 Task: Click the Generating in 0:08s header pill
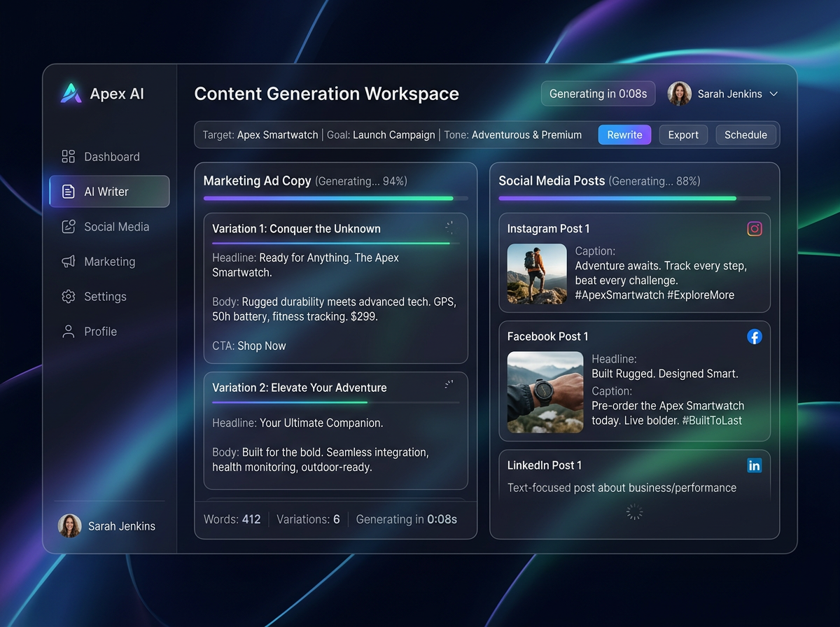pos(598,94)
